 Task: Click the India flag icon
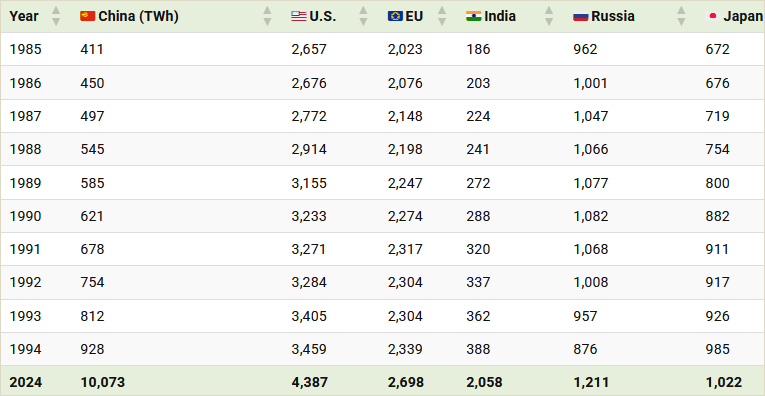[x=474, y=16]
